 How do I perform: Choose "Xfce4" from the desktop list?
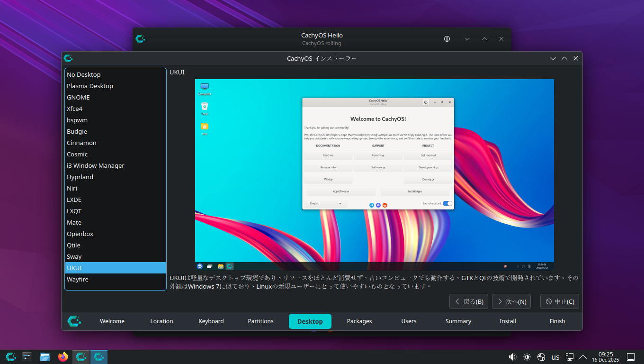click(x=116, y=109)
